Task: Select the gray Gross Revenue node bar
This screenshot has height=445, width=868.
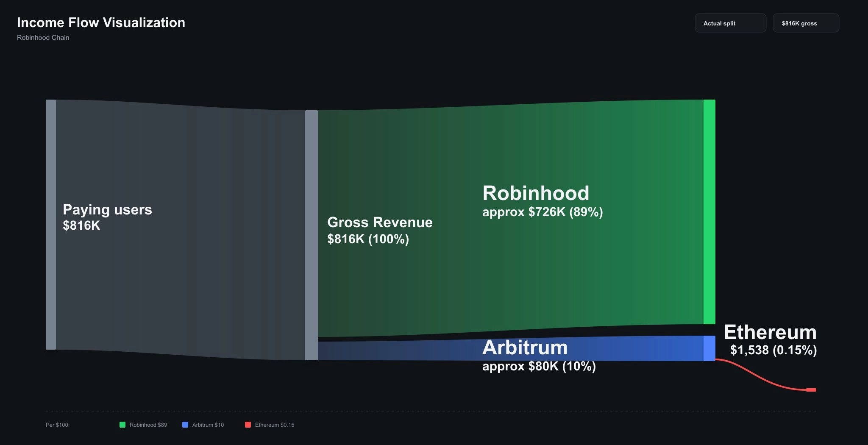Action: click(312, 235)
